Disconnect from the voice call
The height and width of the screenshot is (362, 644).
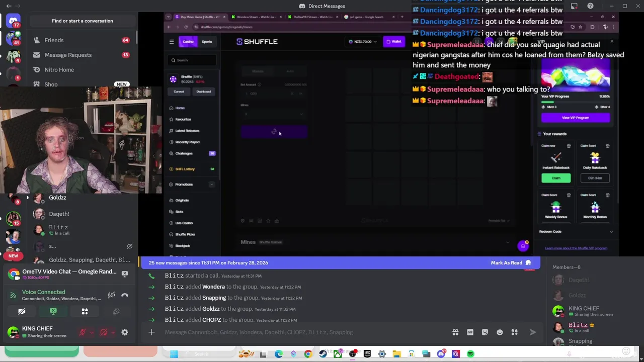coord(125,295)
